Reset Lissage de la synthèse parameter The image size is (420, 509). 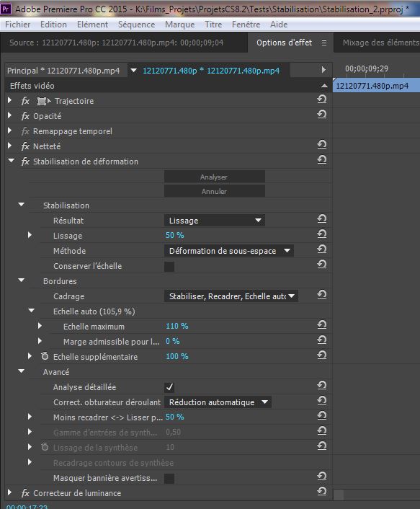(x=322, y=446)
